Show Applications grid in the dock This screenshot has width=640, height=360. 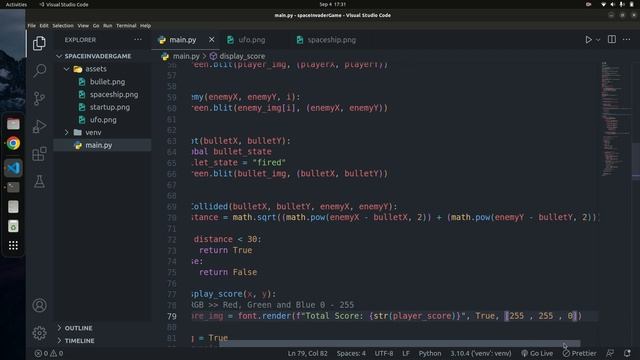[13, 245]
